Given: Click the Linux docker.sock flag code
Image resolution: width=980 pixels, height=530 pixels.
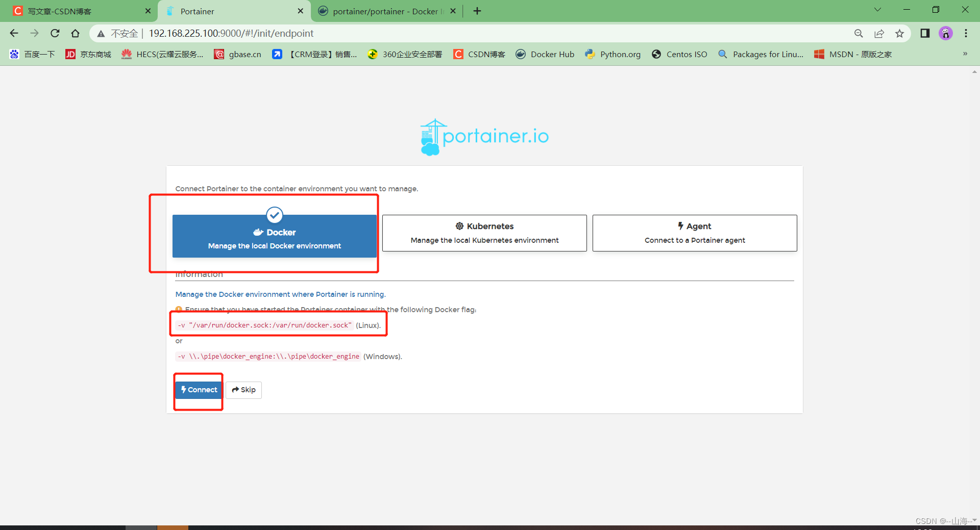Looking at the screenshot, I should pyautogui.click(x=265, y=325).
